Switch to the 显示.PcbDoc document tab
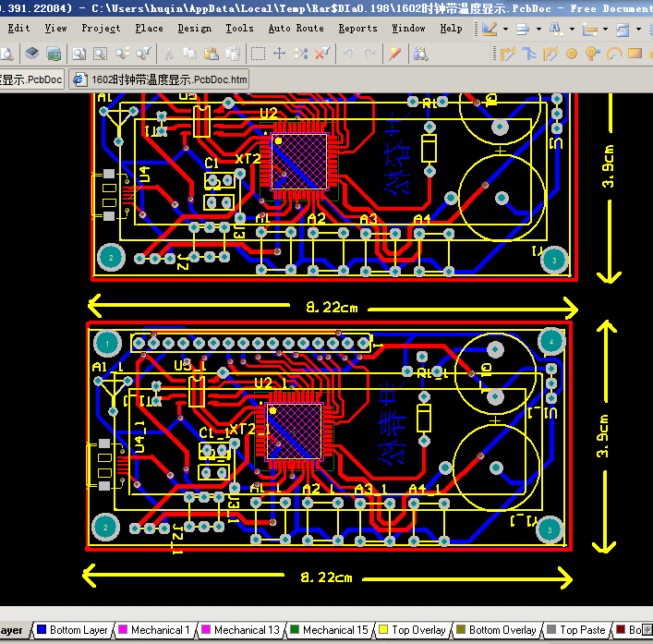The width and height of the screenshot is (653, 644). point(31,79)
